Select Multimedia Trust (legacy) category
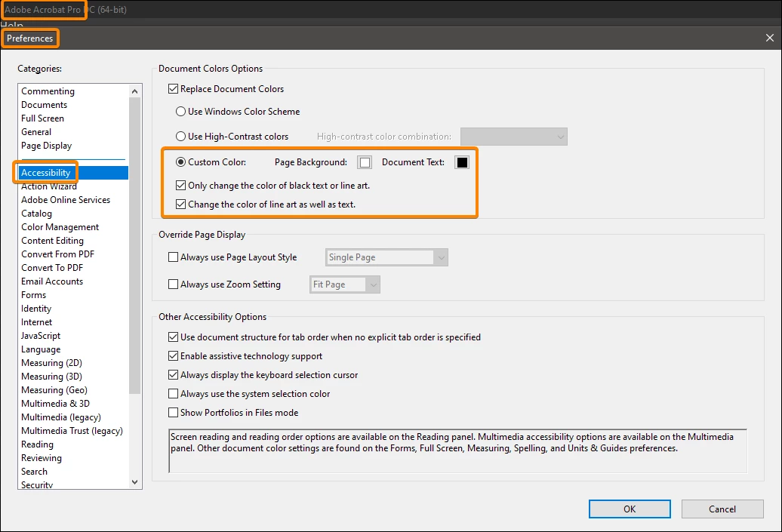782x532 pixels. pyautogui.click(x=73, y=431)
